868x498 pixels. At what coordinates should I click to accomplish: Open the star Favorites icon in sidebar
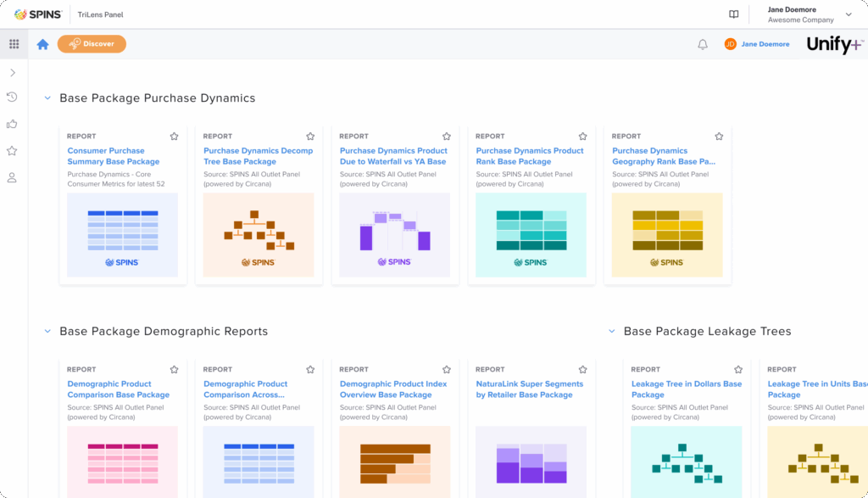(12, 151)
